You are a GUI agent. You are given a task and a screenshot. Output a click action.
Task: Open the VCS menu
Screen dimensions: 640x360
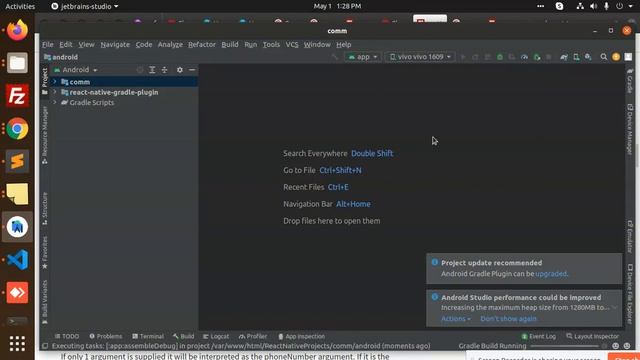[292, 44]
